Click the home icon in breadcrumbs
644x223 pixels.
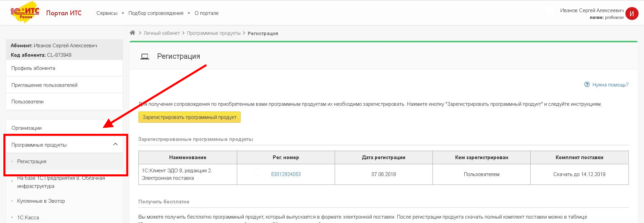[132, 33]
